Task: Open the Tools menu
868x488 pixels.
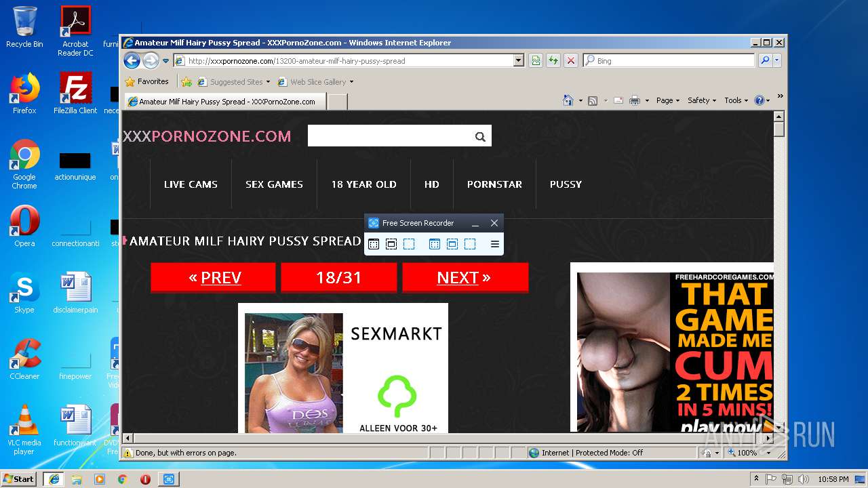Action: pos(736,100)
